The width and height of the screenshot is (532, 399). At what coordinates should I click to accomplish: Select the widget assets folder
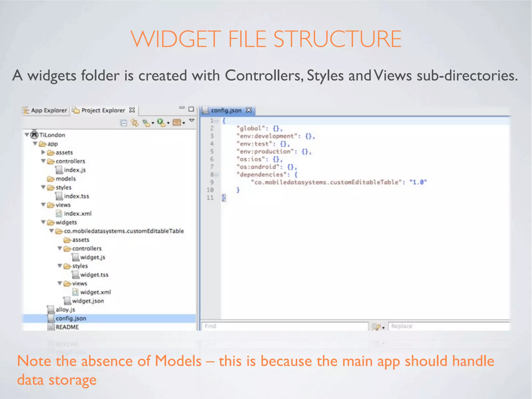click(81, 240)
